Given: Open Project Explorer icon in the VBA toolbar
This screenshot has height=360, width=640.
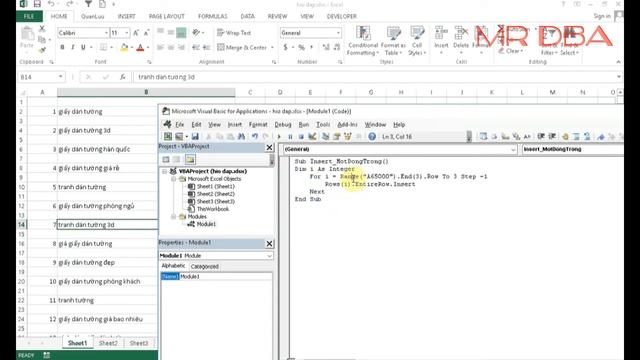Looking at the screenshot, I should point(325,136).
